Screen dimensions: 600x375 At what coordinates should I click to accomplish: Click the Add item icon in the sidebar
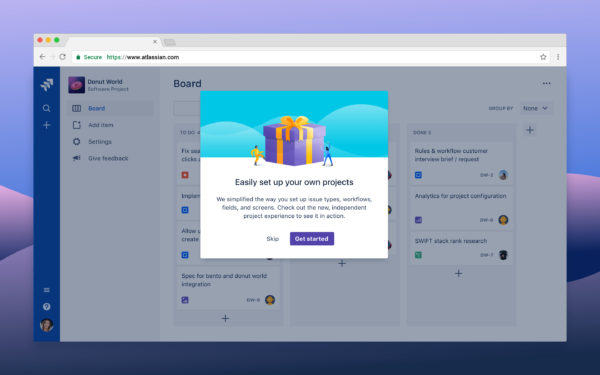[77, 125]
